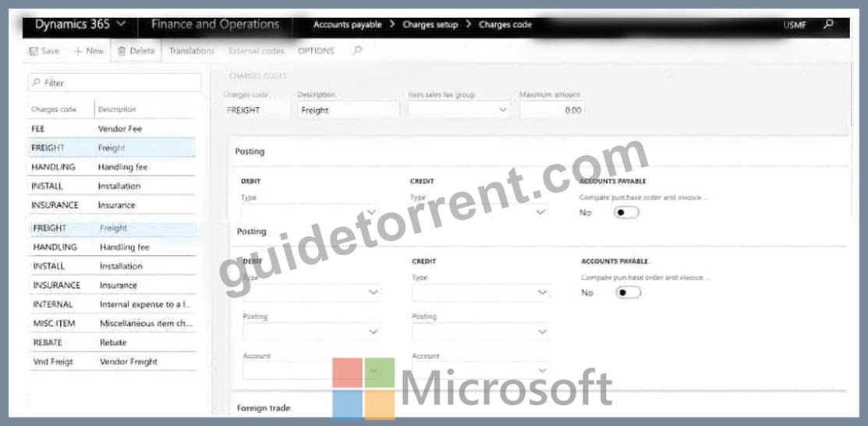Create a new charges code with New
This screenshot has height=426, width=868.
89,51
